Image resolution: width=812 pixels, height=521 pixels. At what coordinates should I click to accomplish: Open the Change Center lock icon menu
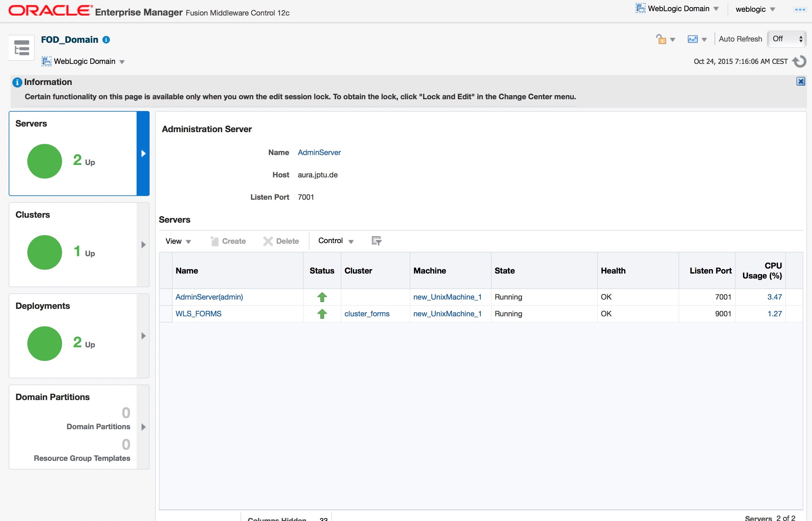665,39
